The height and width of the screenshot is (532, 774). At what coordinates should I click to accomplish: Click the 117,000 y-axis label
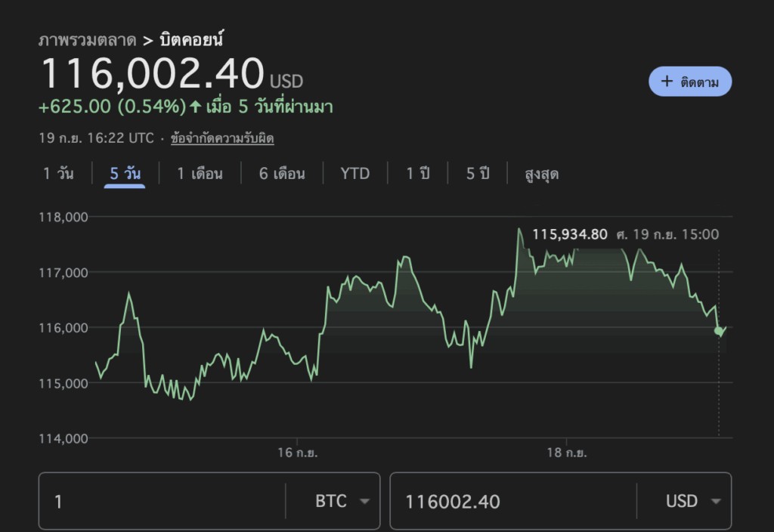coord(63,272)
